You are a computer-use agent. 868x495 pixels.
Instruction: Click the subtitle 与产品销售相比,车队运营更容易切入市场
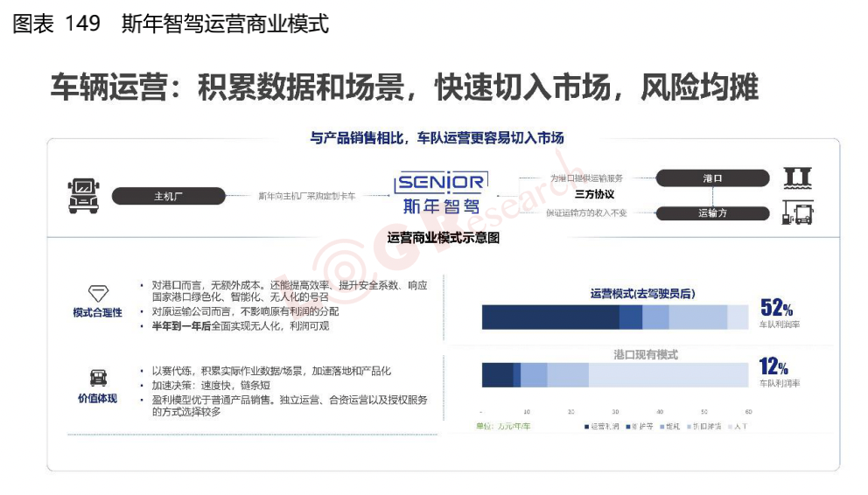point(437,137)
